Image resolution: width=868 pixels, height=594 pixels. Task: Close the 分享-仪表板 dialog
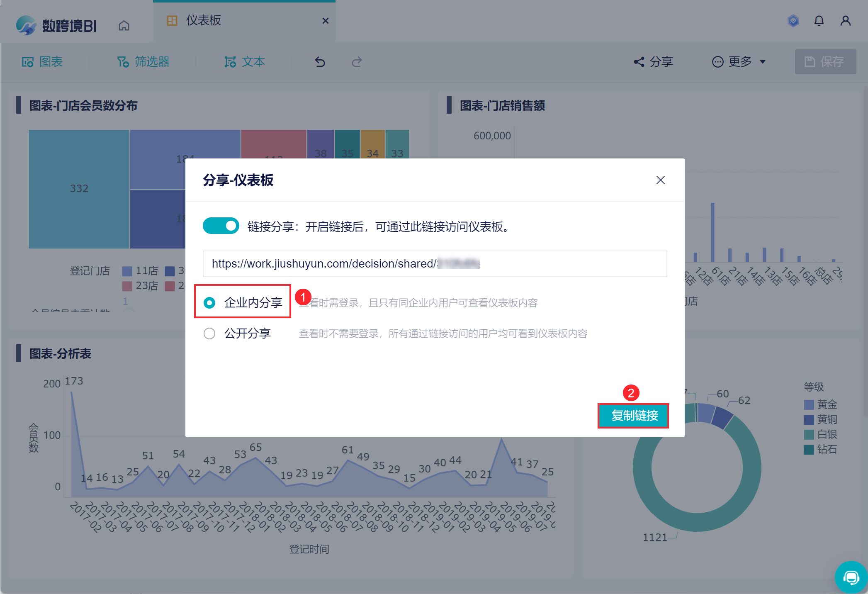(x=660, y=180)
